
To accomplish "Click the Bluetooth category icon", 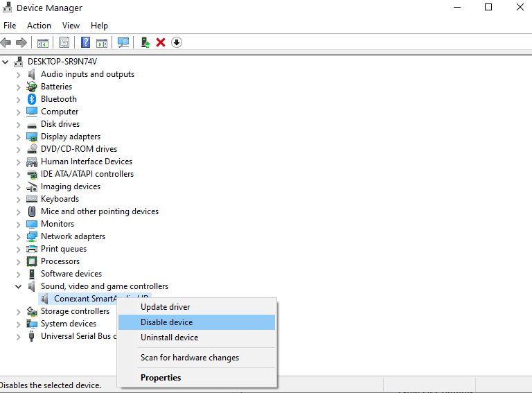I will pos(32,99).
